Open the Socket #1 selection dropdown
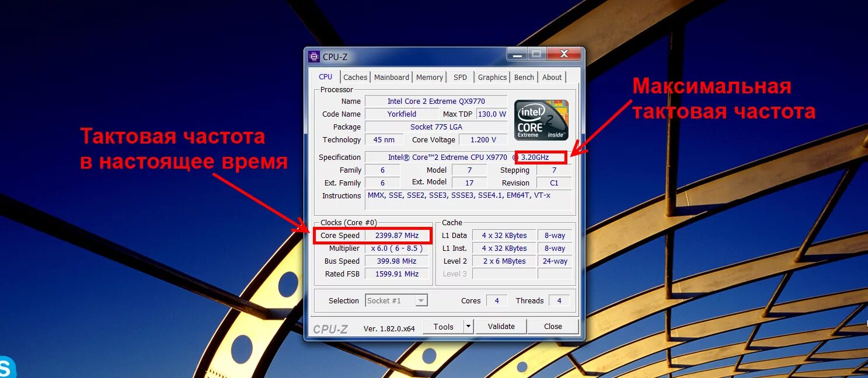Screen dimensions: 868x378 (396, 300)
